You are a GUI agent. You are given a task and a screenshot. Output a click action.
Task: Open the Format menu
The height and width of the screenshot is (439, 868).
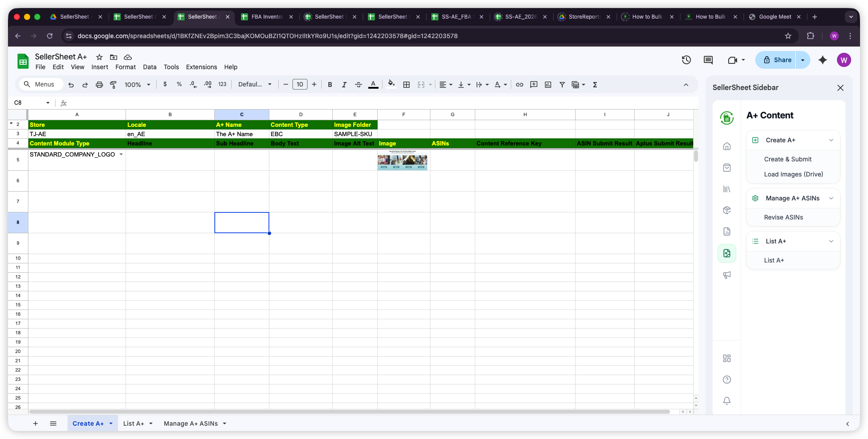[x=125, y=67]
